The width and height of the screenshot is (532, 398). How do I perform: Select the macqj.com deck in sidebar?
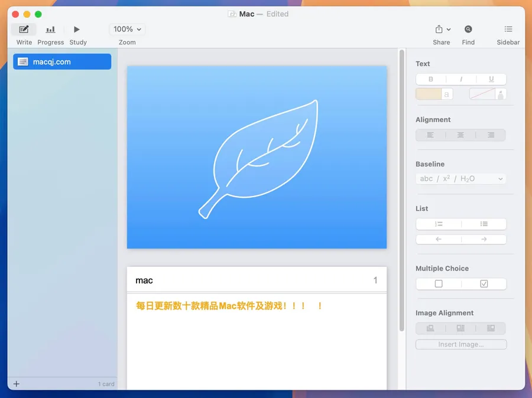(x=62, y=62)
